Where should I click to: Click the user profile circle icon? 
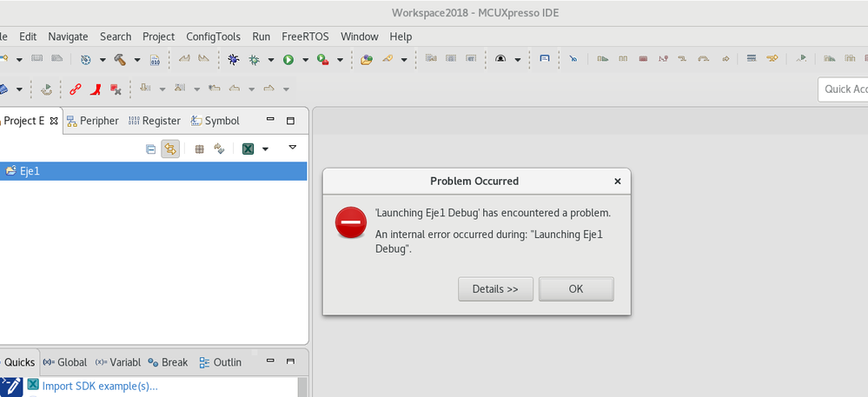coord(501,59)
